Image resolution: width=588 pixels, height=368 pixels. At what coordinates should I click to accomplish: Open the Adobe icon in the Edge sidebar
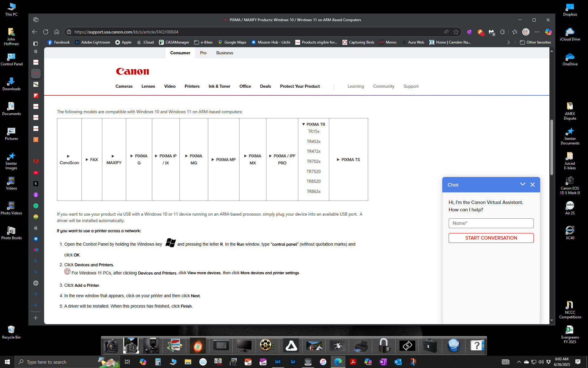36,162
